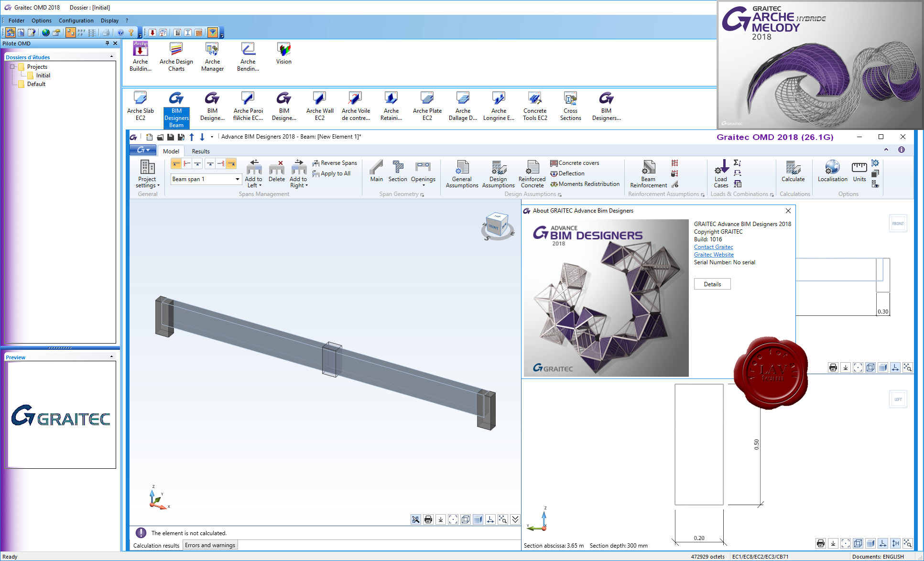Switch to Errors and warnings tab
Screen dimensions: 924x561
(x=210, y=545)
